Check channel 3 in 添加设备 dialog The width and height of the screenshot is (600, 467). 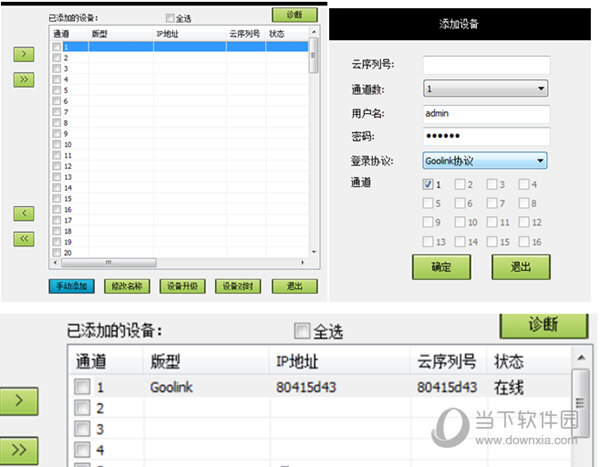pos(492,184)
